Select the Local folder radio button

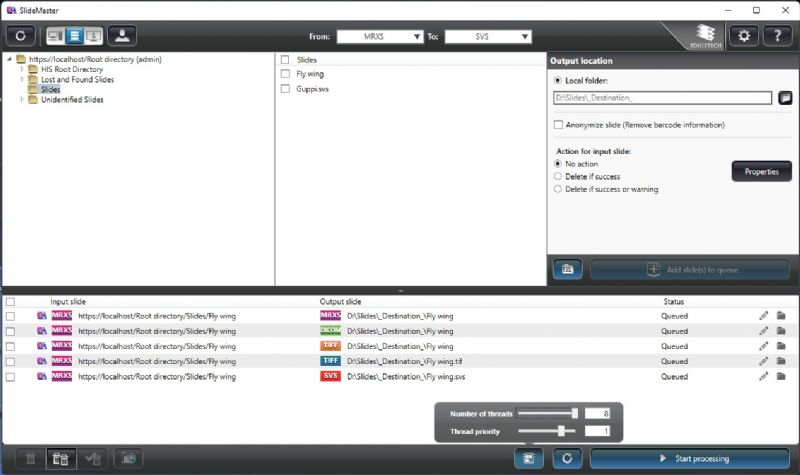coord(558,81)
